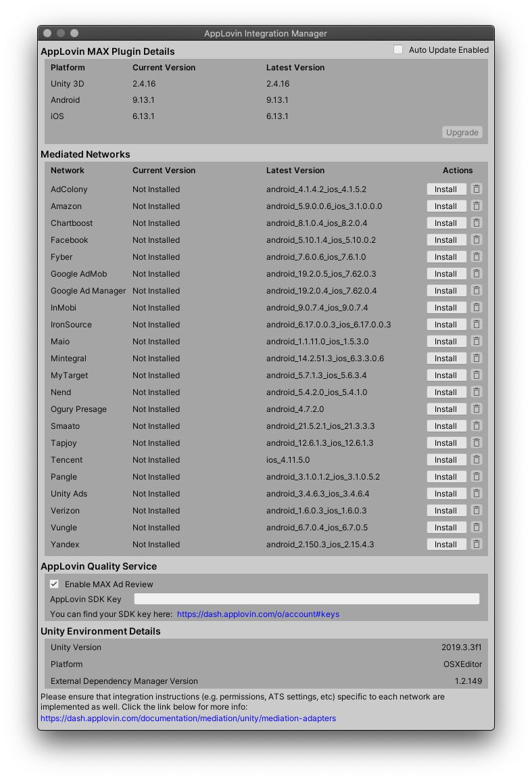Install the Pangle network
Screen dimensions: 532x780
point(446,476)
